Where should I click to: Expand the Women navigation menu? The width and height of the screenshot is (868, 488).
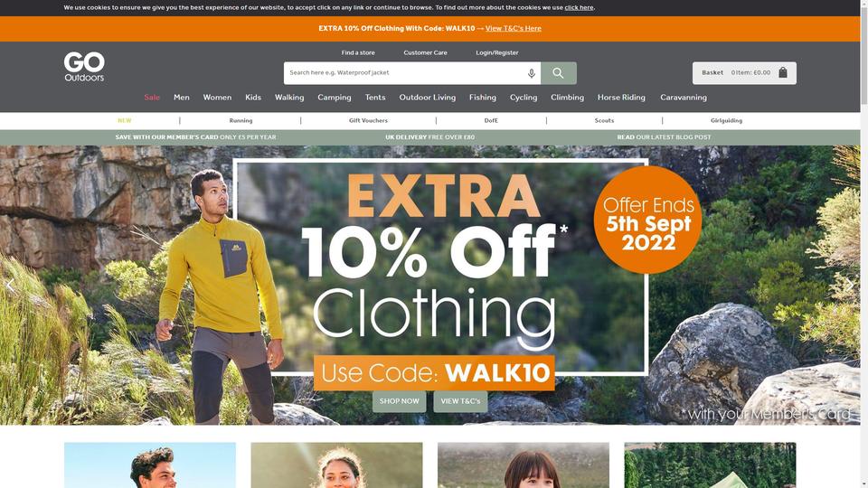point(217,98)
